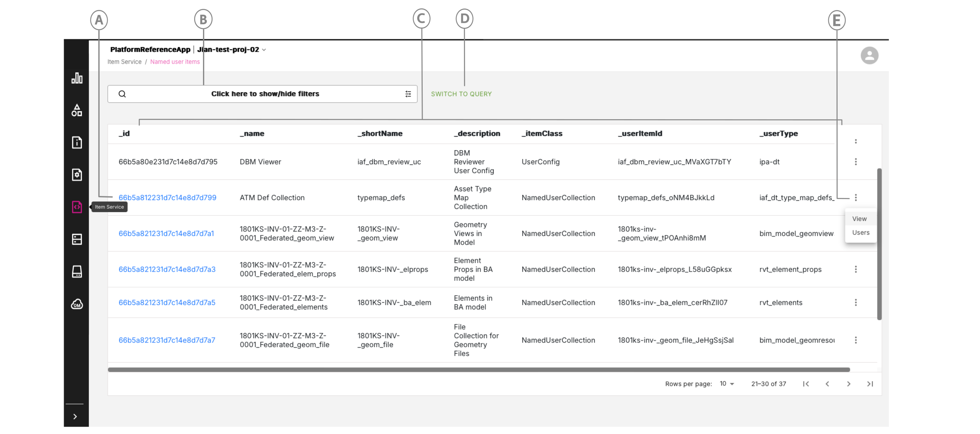Click the user avatar icon
This screenshot has width=980, height=434.
pos(869,56)
